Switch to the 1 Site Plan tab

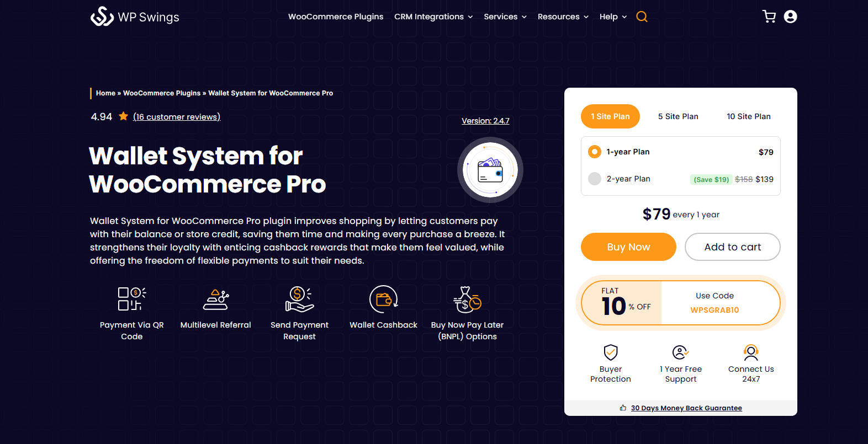coord(610,116)
